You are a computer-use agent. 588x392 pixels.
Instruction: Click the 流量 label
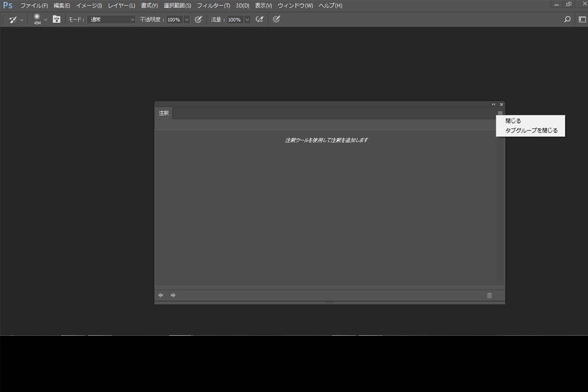[218, 20]
